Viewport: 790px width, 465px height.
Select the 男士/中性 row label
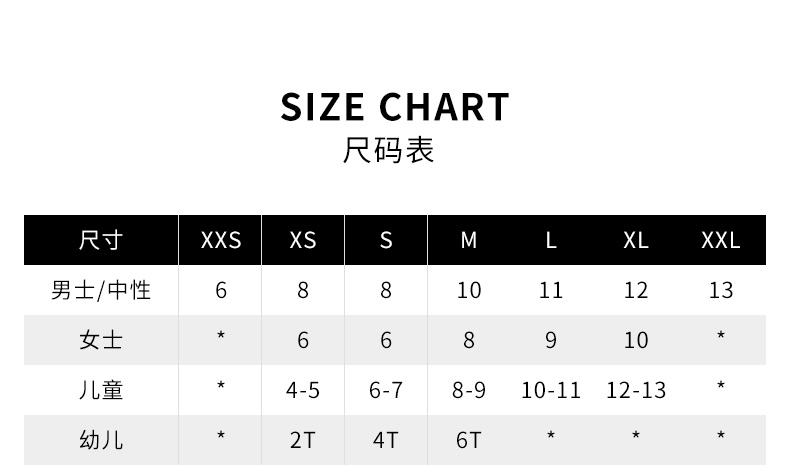click(x=101, y=290)
